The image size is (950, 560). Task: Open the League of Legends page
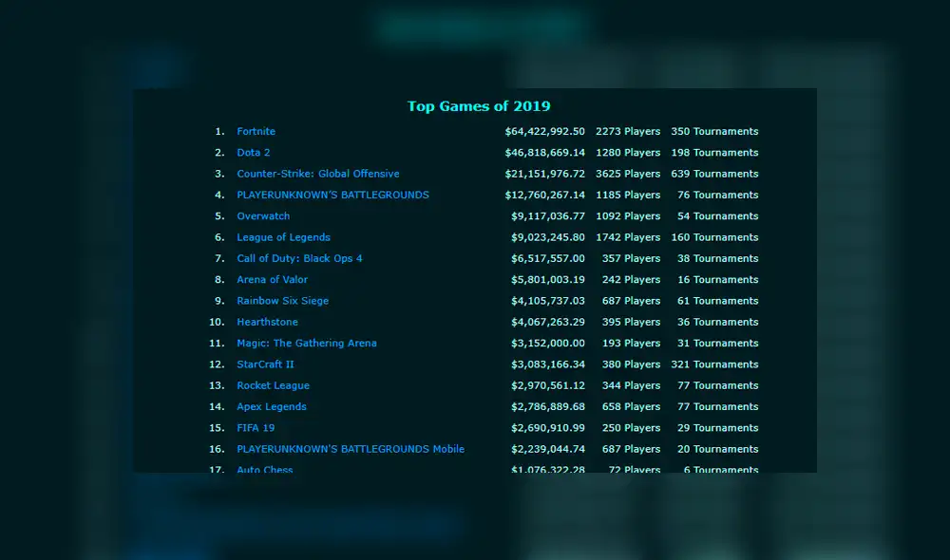pyautogui.click(x=283, y=237)
